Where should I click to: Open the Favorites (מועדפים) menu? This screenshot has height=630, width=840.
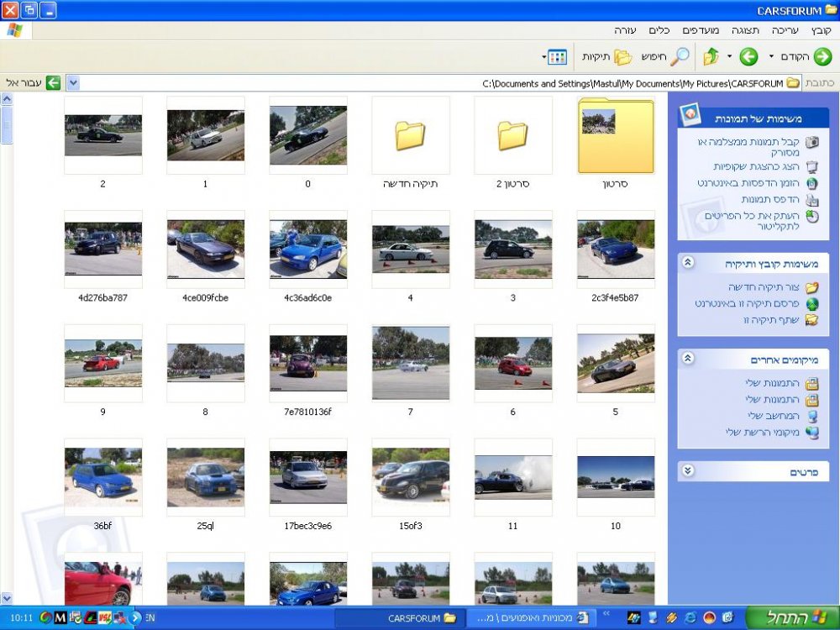point(701,30)
